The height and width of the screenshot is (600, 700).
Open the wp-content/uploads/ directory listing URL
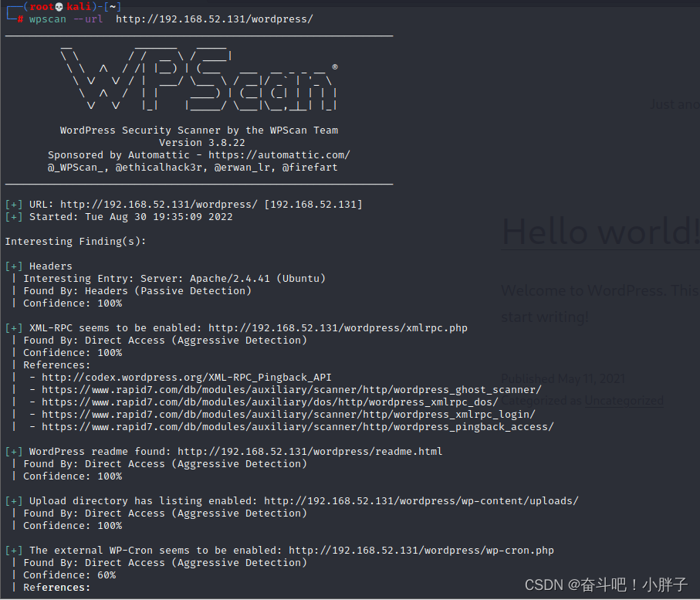[x=421, y=501]
